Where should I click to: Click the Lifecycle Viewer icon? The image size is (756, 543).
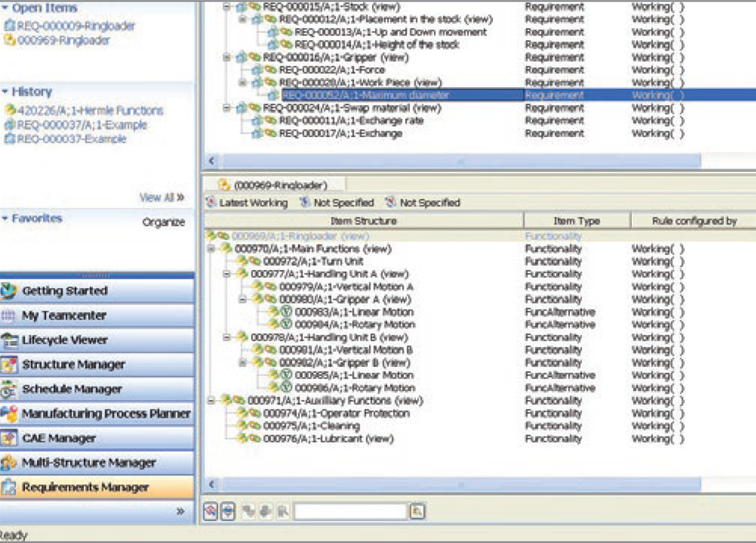[9, 340]
